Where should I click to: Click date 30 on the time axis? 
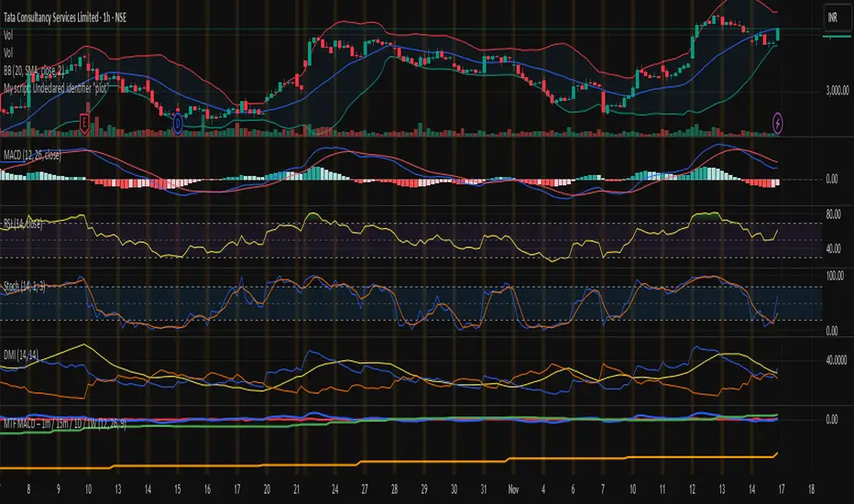point(454,489)
